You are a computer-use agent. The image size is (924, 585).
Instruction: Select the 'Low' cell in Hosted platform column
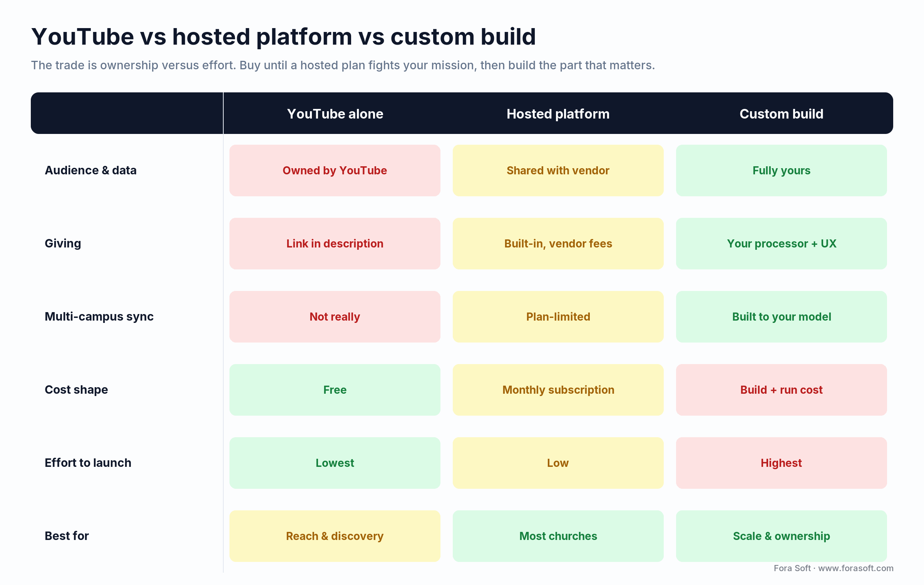pyautogui.click(x=558, y=463)
